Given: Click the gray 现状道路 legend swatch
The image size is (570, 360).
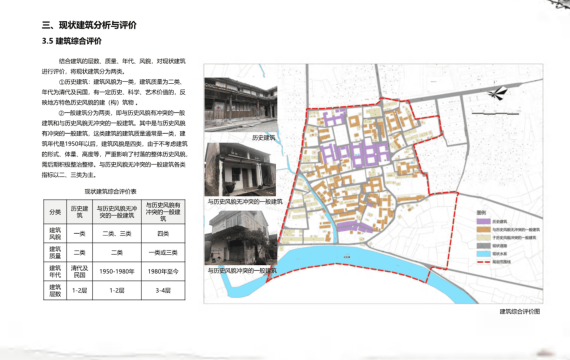Looking at the screenshot, I should (483, 245).
